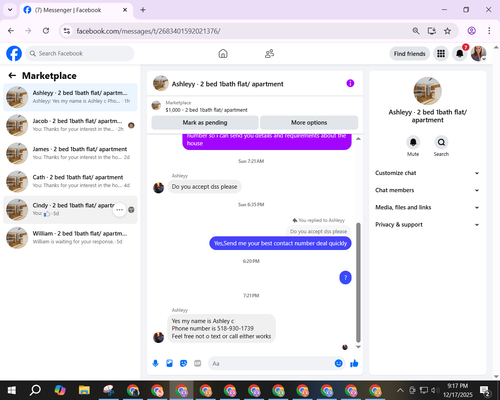Image resolution: width=500 pixels, height=400 pixels.
Task: Click the Facebook logo icon
Action: point(14,53)
